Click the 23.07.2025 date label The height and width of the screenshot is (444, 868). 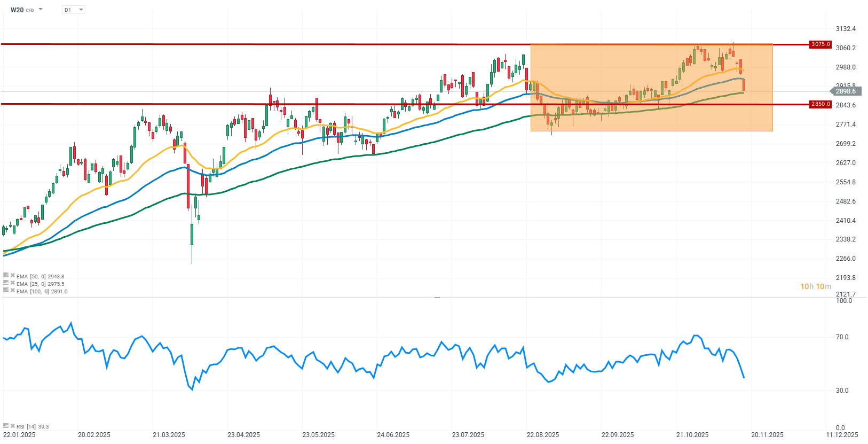468,434
